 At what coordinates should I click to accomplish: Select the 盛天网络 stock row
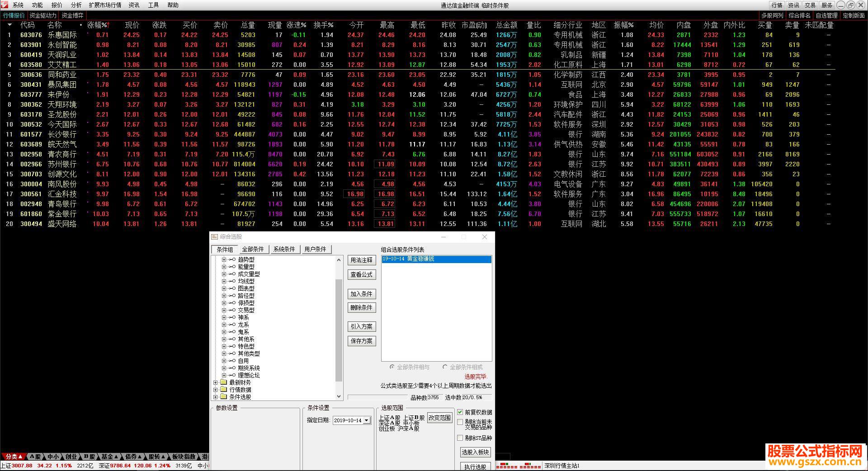418,224
